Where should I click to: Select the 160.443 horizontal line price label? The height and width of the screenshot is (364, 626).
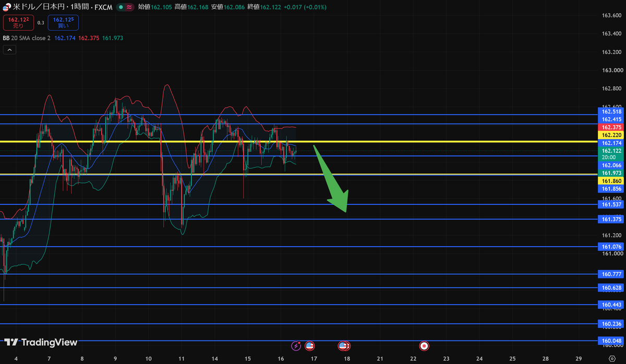tap(611, 305)
